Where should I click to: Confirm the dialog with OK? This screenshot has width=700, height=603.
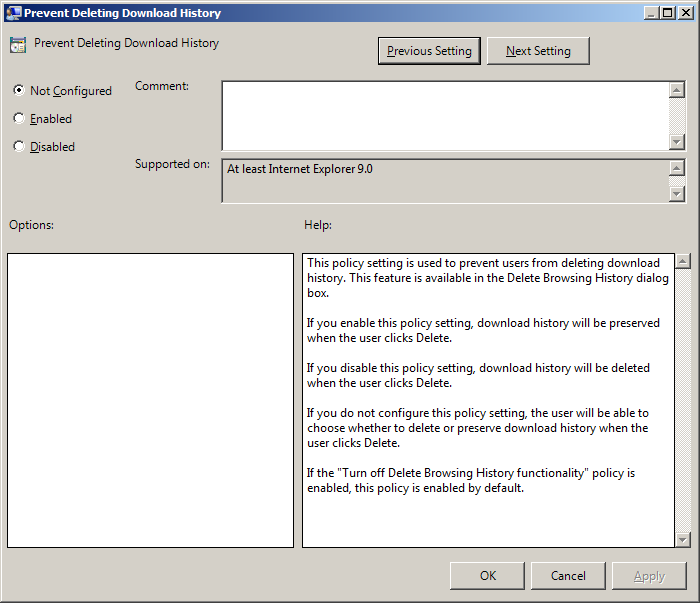pyautogui.click(x=487, y=575)
